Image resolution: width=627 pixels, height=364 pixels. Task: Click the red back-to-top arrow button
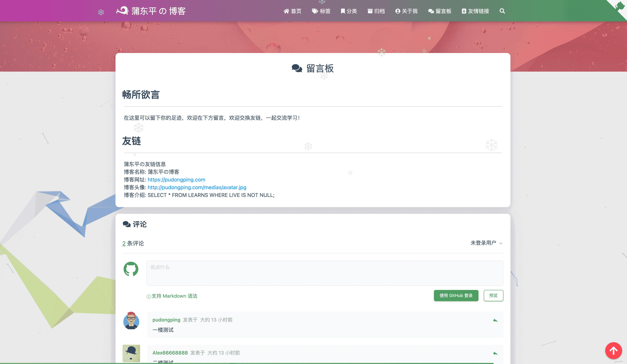coord(613,350)
